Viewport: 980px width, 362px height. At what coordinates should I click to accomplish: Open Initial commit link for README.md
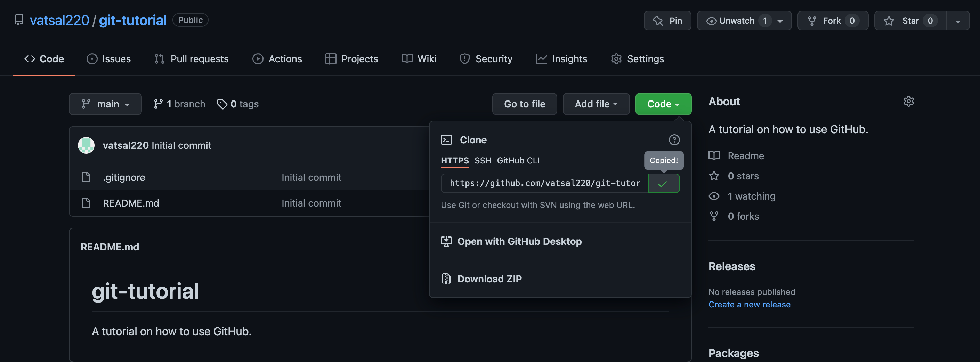[311, 203]
